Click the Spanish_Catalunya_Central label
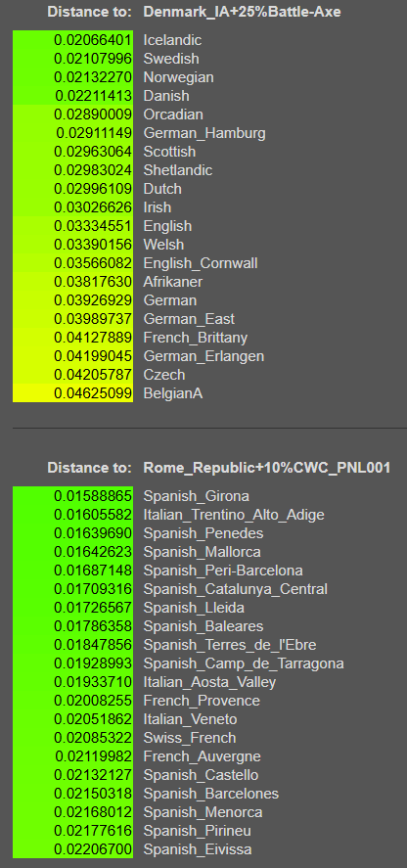 pyautogui.click(x=236, y=589)
